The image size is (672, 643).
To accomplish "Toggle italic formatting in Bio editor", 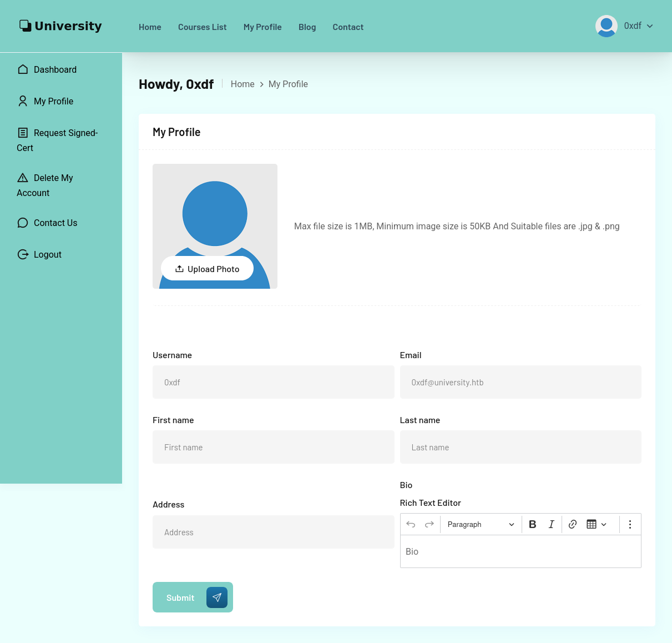I will tap(551, 524).
